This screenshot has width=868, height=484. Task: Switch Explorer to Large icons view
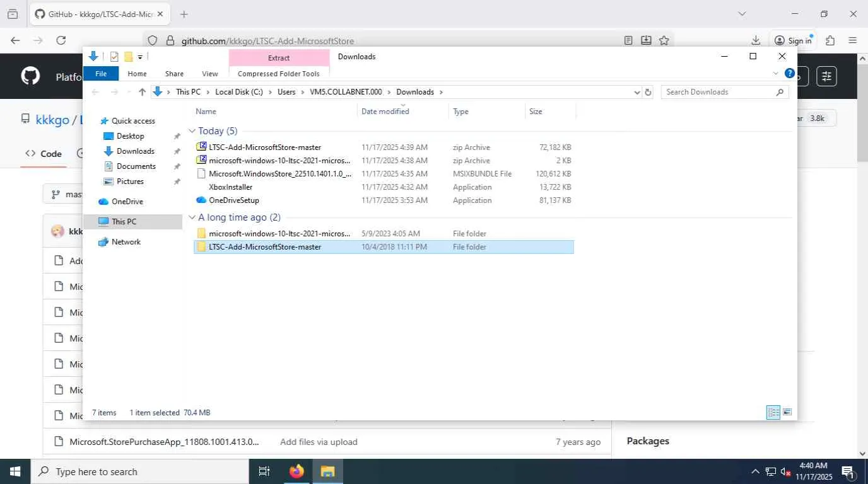coord(787,413)
